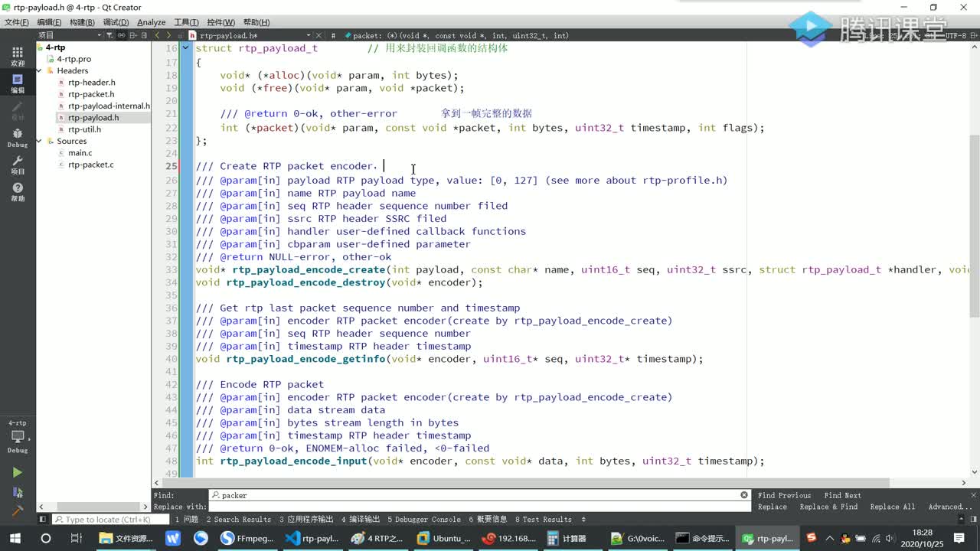
Task: Open the Window (控件) menu
Action: tap(220, 22)
